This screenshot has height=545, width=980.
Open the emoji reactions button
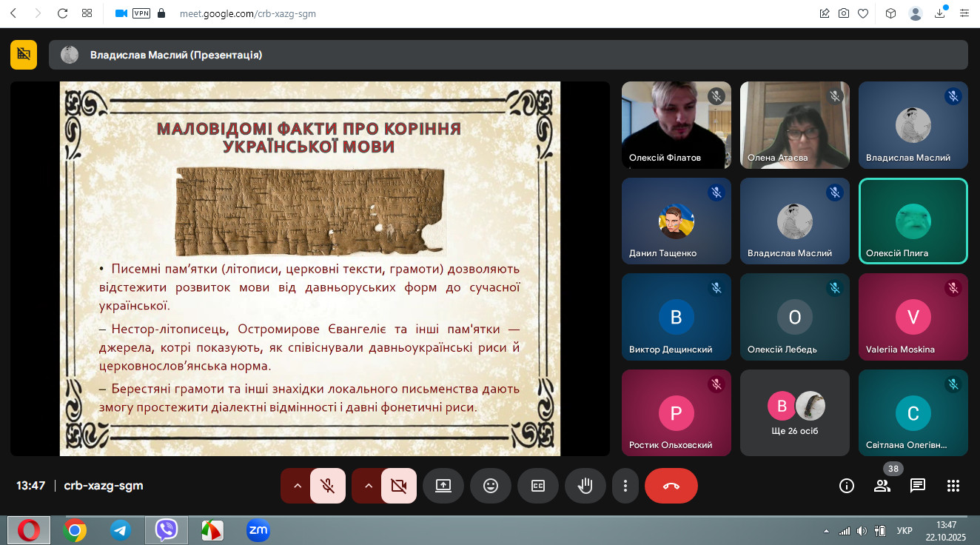pyautogui.click(x=490, y=486)
